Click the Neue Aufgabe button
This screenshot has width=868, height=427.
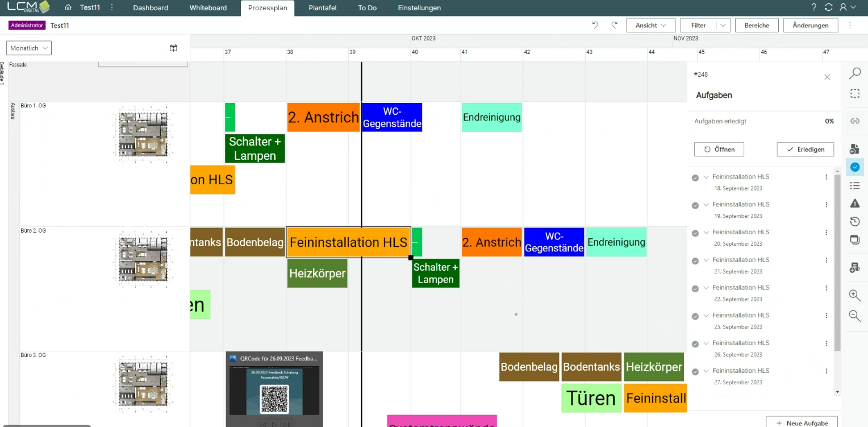[803, 423]
